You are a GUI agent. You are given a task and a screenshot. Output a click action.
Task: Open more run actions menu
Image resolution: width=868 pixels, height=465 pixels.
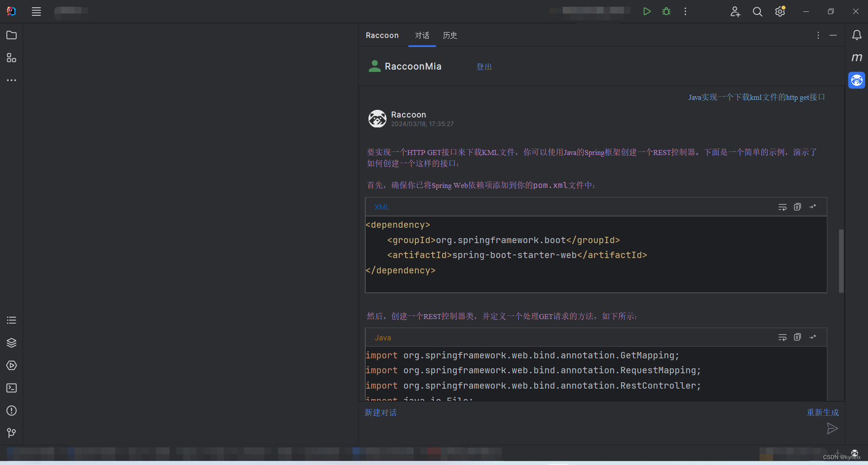click(x=685, y=12)
